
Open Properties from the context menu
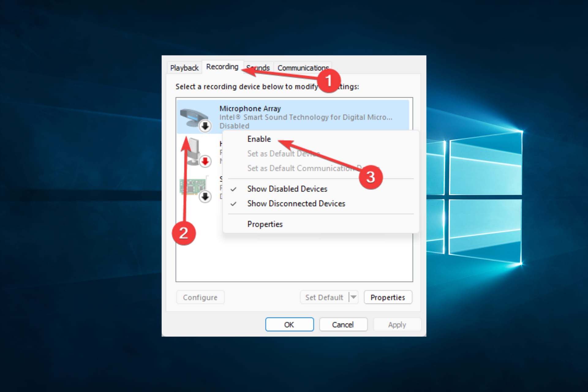pos(321,224)
